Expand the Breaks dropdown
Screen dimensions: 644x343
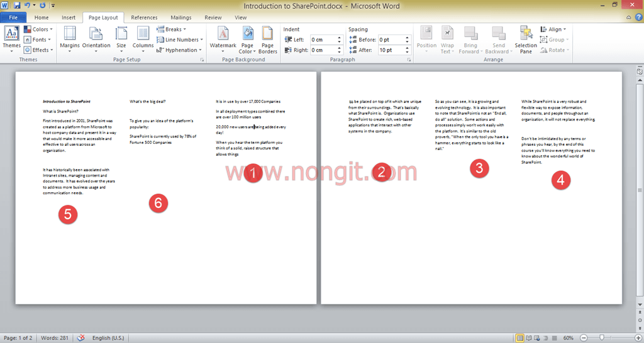(171, 29)
